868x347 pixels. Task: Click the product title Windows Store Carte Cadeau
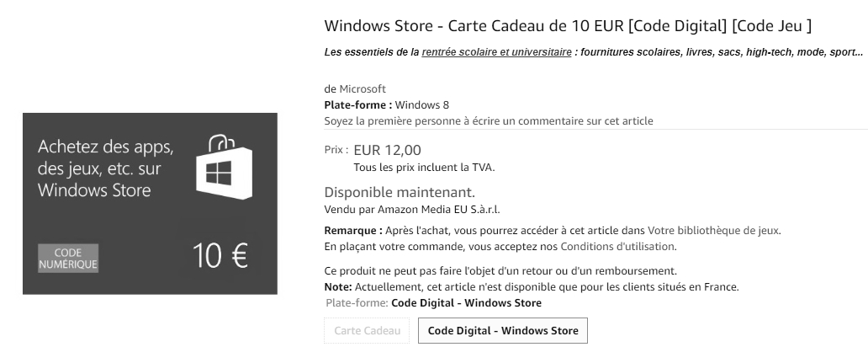click(568, 25)
